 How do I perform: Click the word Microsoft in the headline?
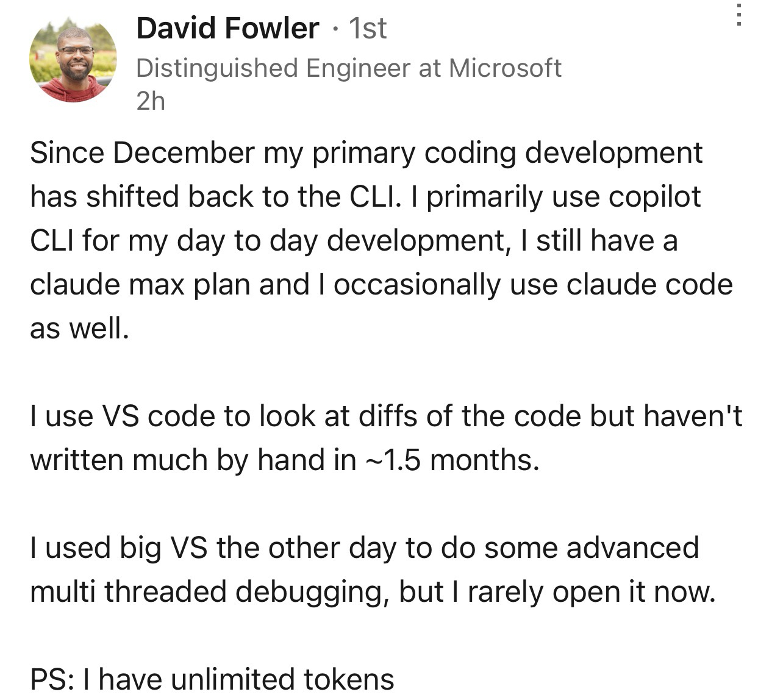(505, 68)
